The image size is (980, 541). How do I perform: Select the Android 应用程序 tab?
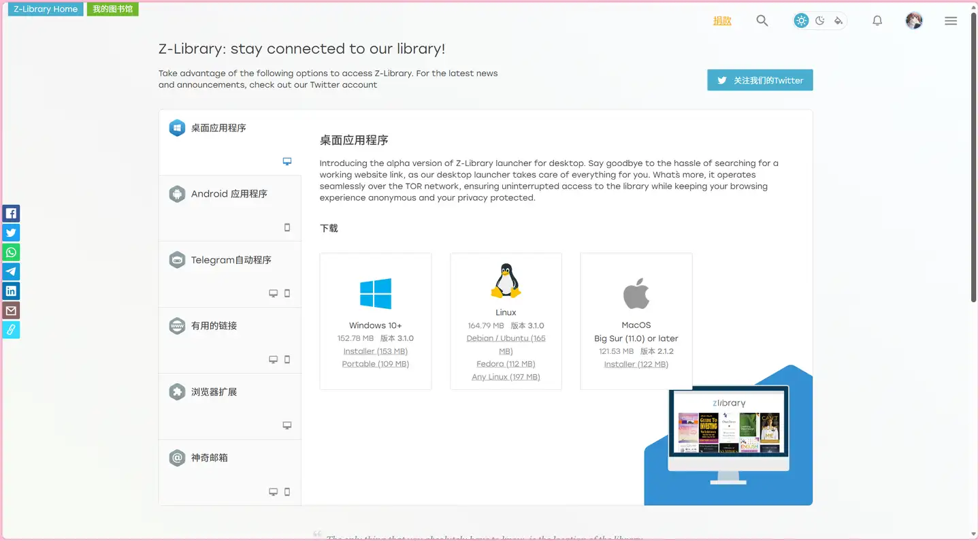click(230, 208)
